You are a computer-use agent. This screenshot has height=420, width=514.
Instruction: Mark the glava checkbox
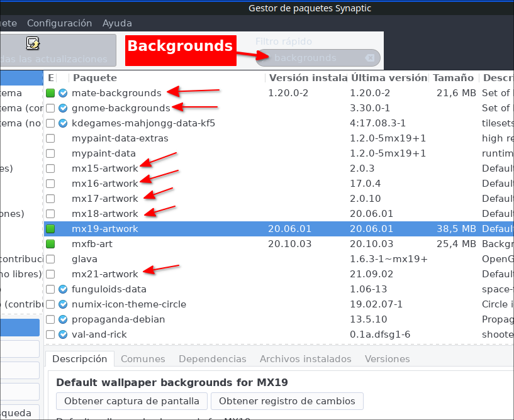tap(50, 259)
